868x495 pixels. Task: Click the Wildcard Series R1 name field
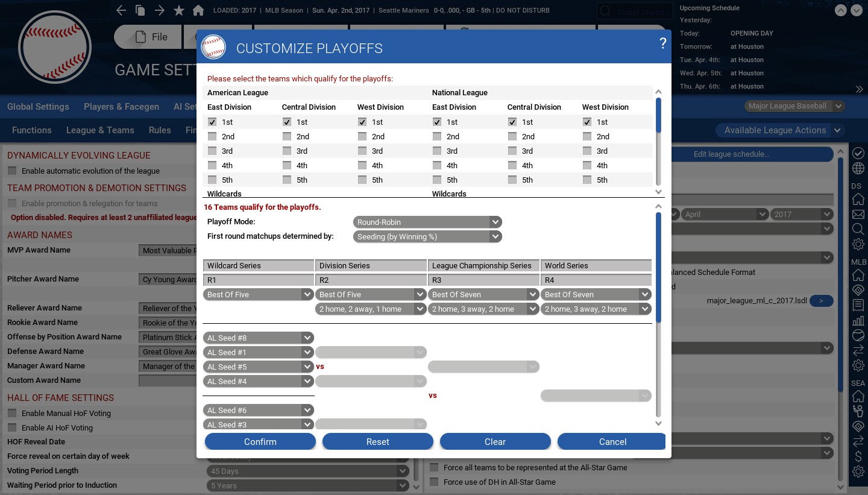pyautogui.click(x=258, y=280)
